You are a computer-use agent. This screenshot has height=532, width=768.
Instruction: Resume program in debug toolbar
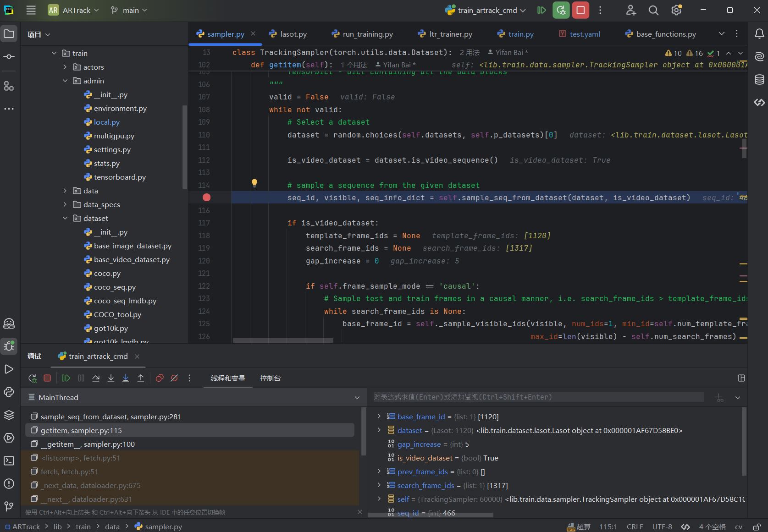(x=66, y=378)
